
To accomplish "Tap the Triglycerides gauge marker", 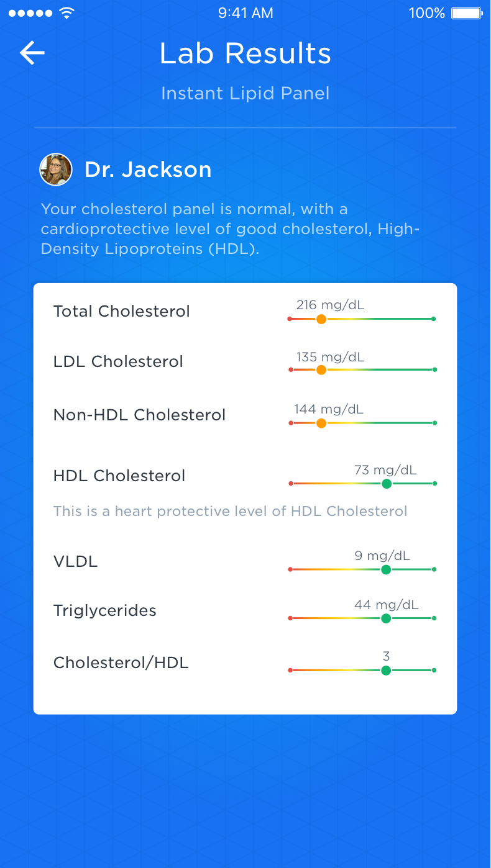I will point(387,618).
